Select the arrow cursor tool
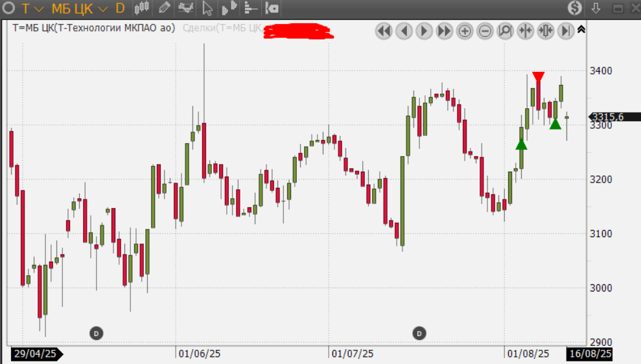This screenshot has width=641, height=364. (x=207, y=8)
